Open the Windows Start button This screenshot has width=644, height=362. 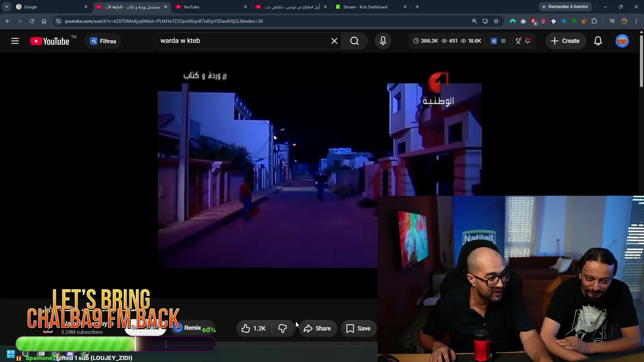pos(11,354)
